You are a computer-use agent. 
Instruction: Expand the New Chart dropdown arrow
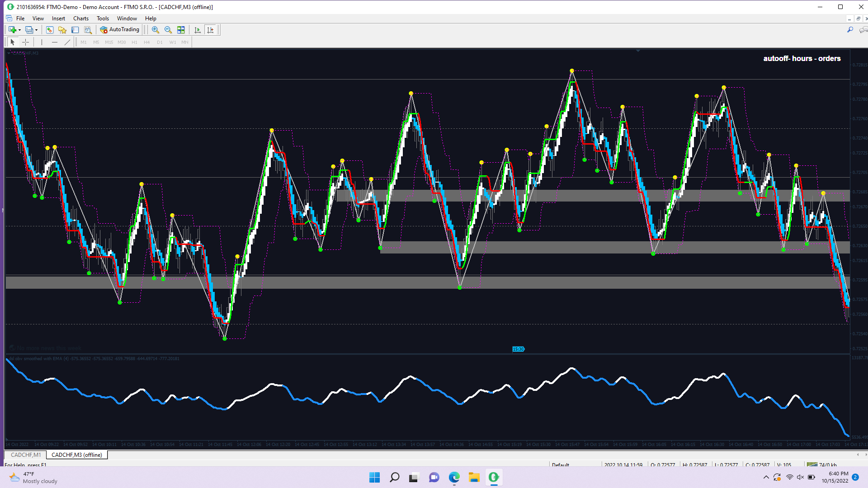tap(19, 30)
